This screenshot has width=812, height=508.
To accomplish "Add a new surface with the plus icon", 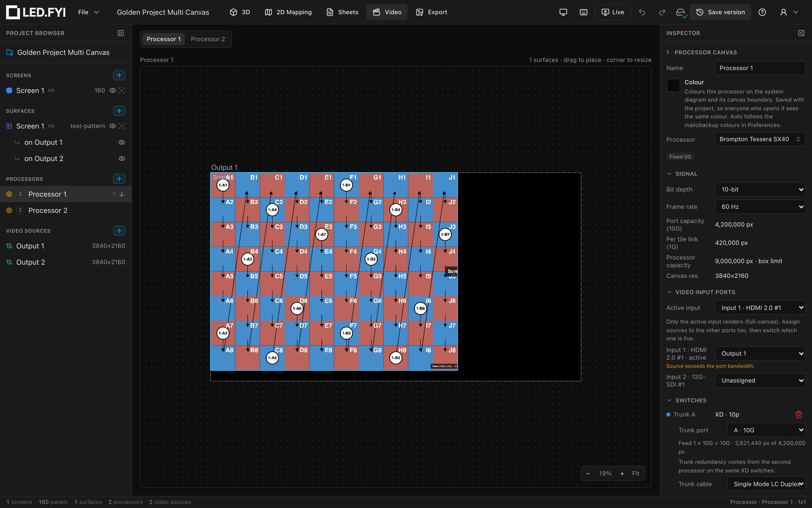I will (119, 110).
